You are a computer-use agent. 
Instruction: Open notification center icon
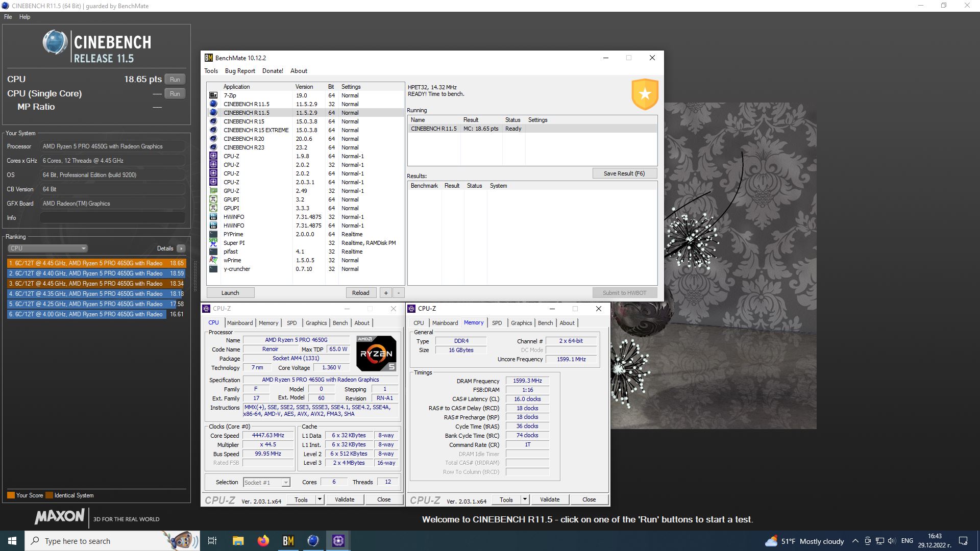tap(963, 541)
